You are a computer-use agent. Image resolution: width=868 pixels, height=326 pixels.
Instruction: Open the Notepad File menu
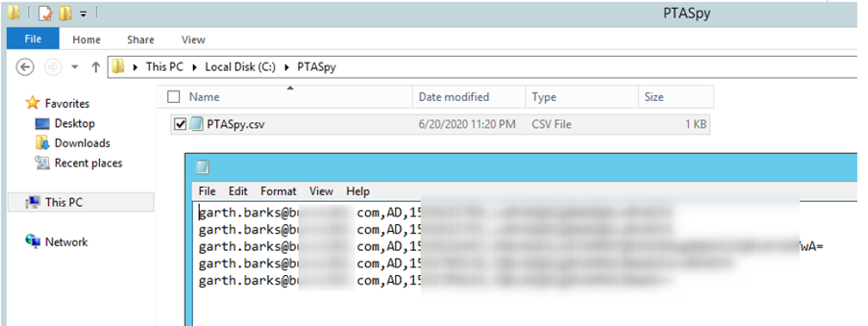pyautogui.click(x=207, y=191)
